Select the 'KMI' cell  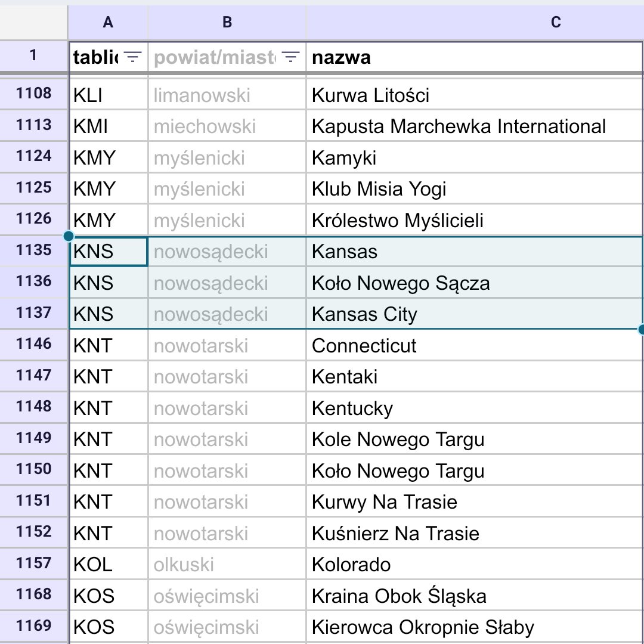(x=109, y=126)
